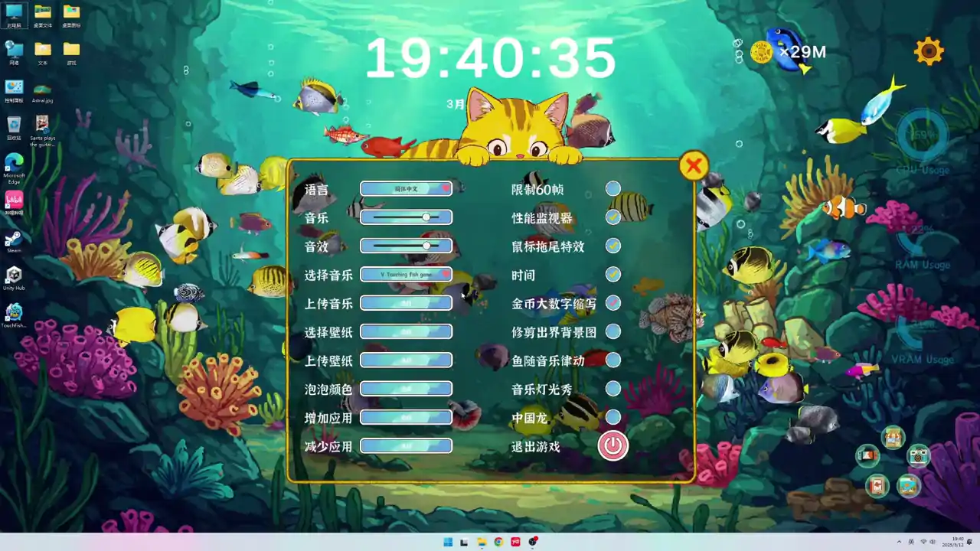
Task: Enable the 限制60帧 toggle
Action: (612, 188)
